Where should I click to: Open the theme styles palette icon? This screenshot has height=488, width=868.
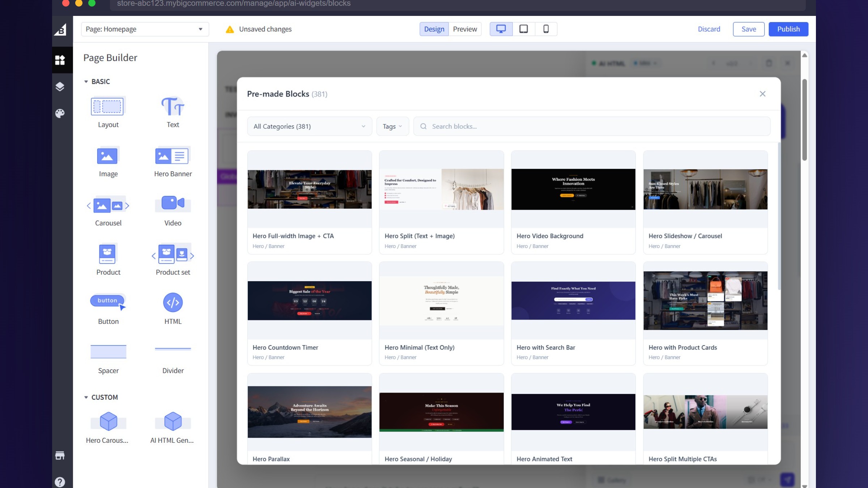pos(60,114)
